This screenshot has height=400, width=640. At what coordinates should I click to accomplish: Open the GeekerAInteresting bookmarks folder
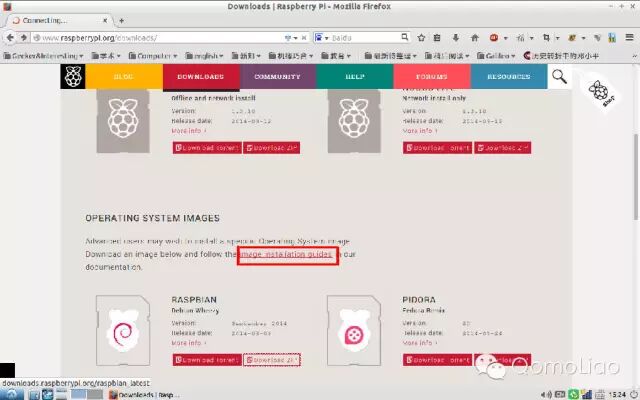pos(43,56)
